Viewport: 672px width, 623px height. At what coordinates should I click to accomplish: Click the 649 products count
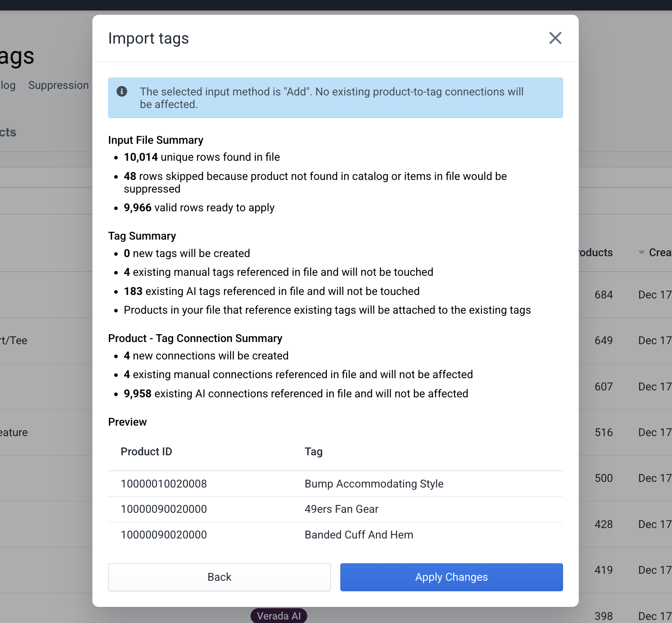pos(604,341)
